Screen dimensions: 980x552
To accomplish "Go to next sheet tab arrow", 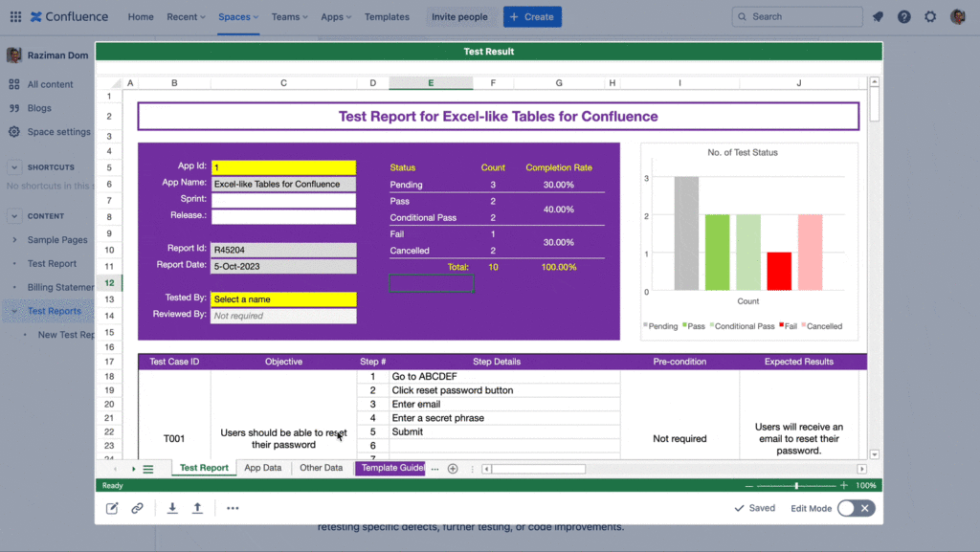I will pos(133,469).
